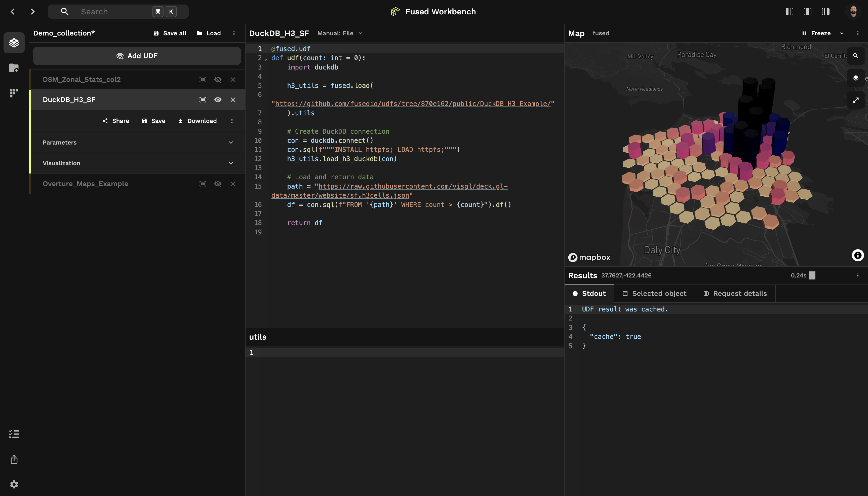The width and height of the screenshot is (868, 496).
Task: Open map basemap layers icon
Action: tap(856, 78)
